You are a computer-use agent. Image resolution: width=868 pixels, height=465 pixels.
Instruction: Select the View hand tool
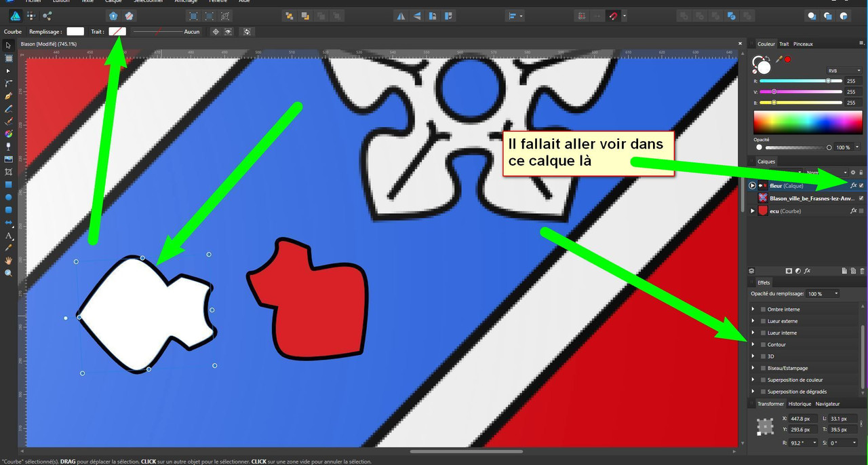click(x=8, y=260)
